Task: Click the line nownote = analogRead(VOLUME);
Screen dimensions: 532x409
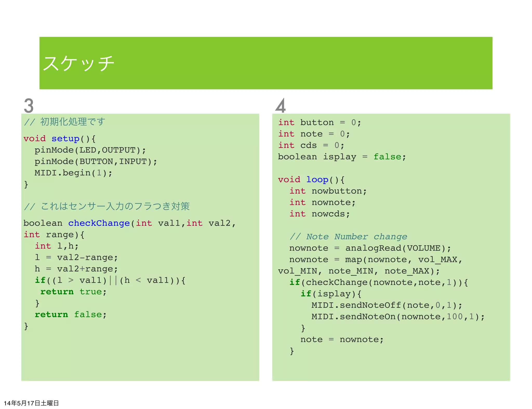Action: click(370, 248)
